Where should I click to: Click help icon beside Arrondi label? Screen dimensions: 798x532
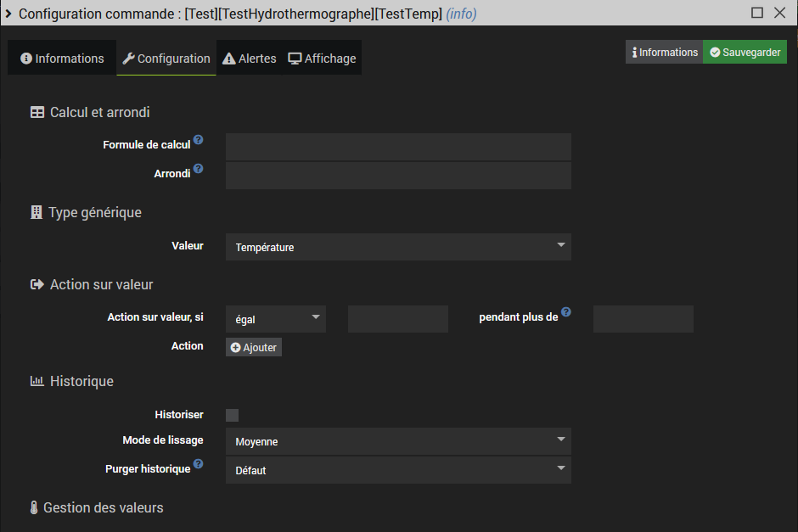coord(198,169)
